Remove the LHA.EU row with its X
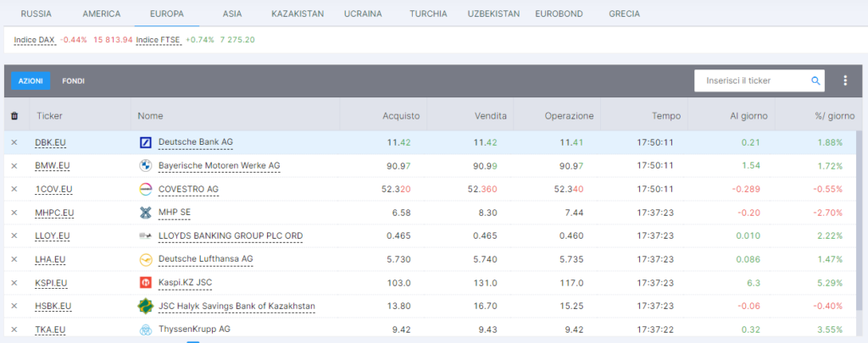 pos(14,259)
